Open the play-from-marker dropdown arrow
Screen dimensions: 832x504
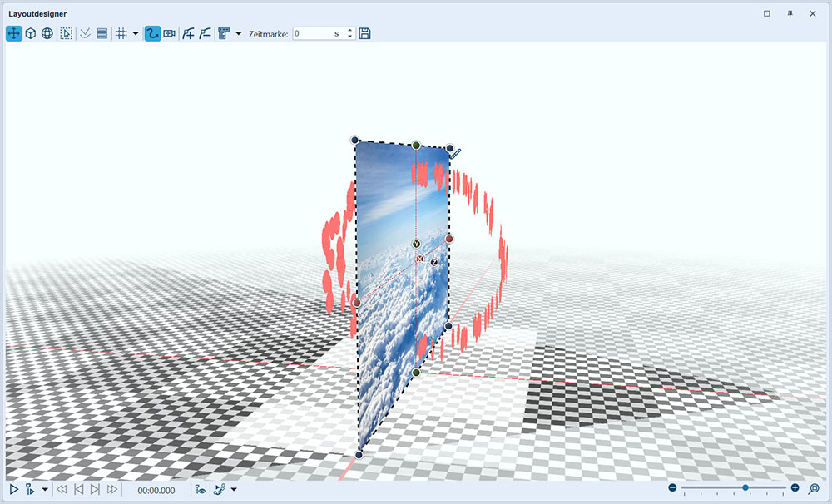[x=45, y=490]
